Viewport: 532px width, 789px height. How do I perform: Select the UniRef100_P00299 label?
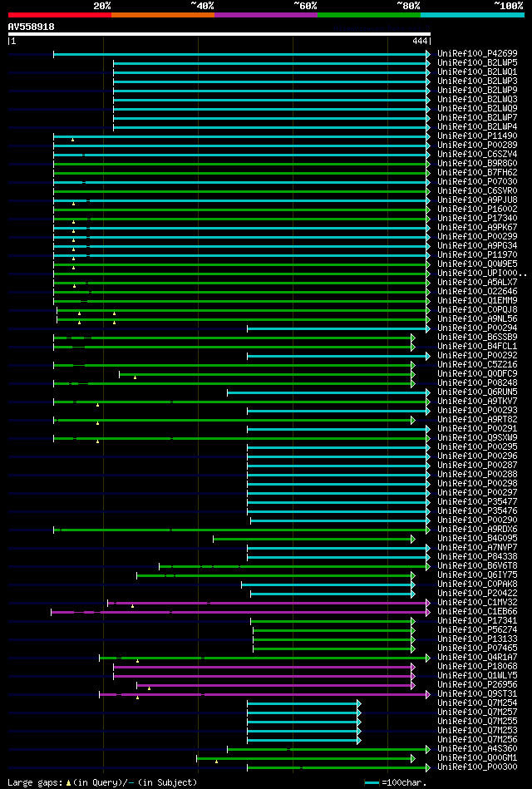click(x=478, y=236)
